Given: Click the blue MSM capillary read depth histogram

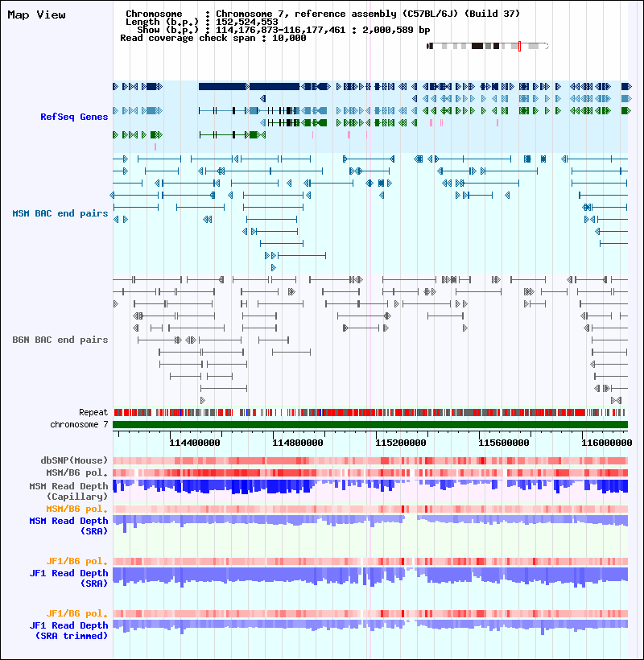Looking at the screenshot, I should (370, 487).
